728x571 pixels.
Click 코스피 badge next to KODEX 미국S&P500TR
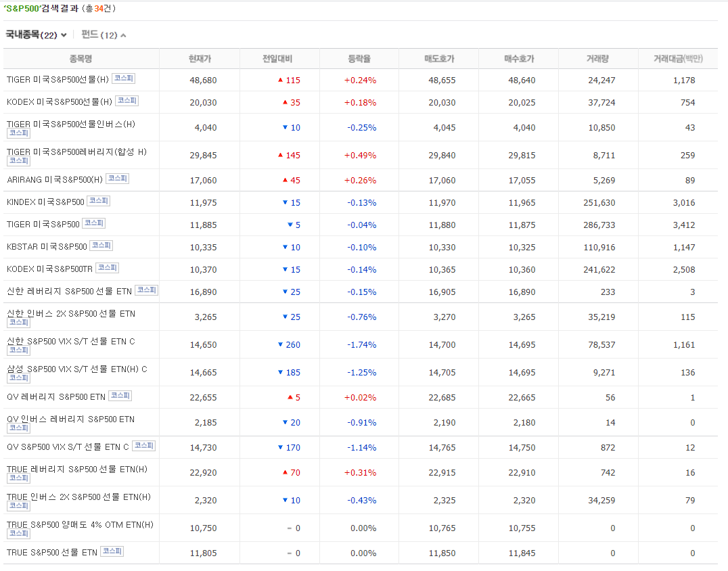pos(108,268)
